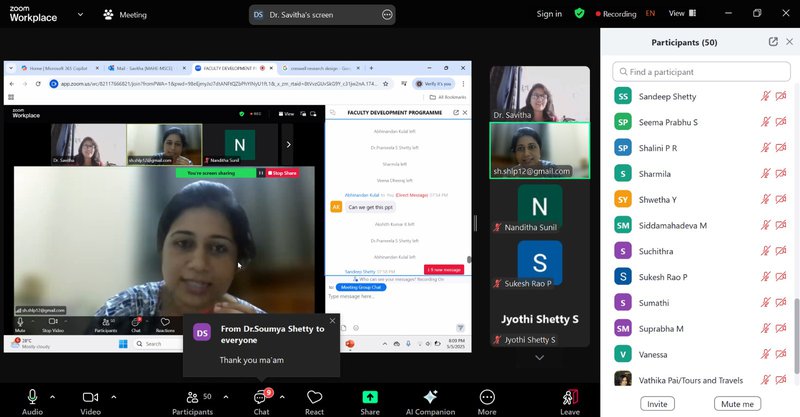
Task: Dismiss the Dr.Soumya Shetty chat notification
Action: [x=333, y=321]
